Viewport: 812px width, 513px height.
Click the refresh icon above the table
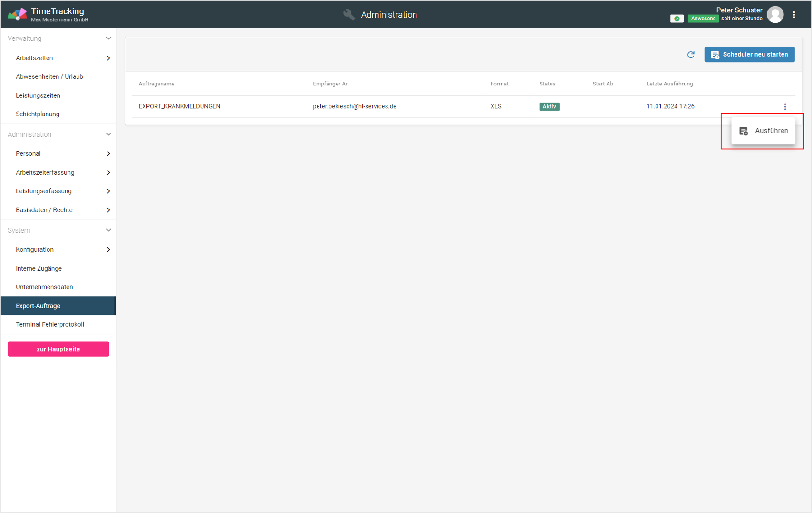click(691, 55)
